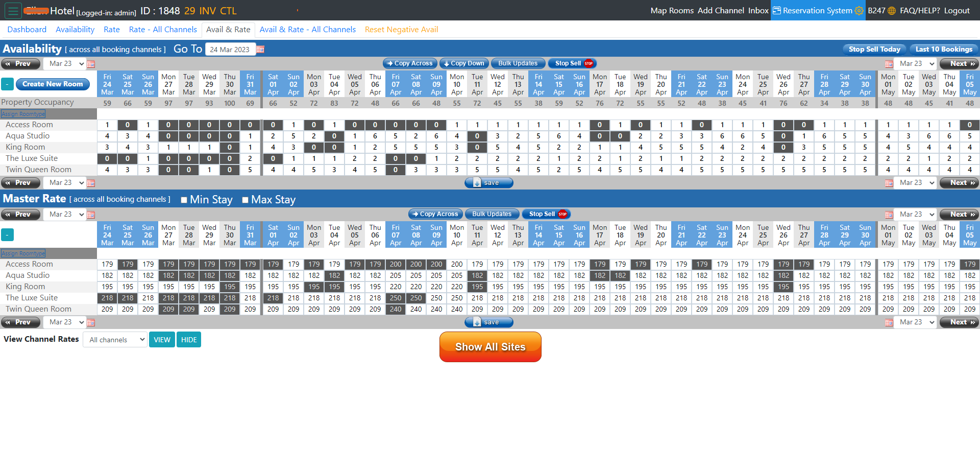Expand Mar 23 dropdown beside Prev above Availability grid
Image resolution: width=980 pixels, height=471 pixels.
[x=65, y=64]
